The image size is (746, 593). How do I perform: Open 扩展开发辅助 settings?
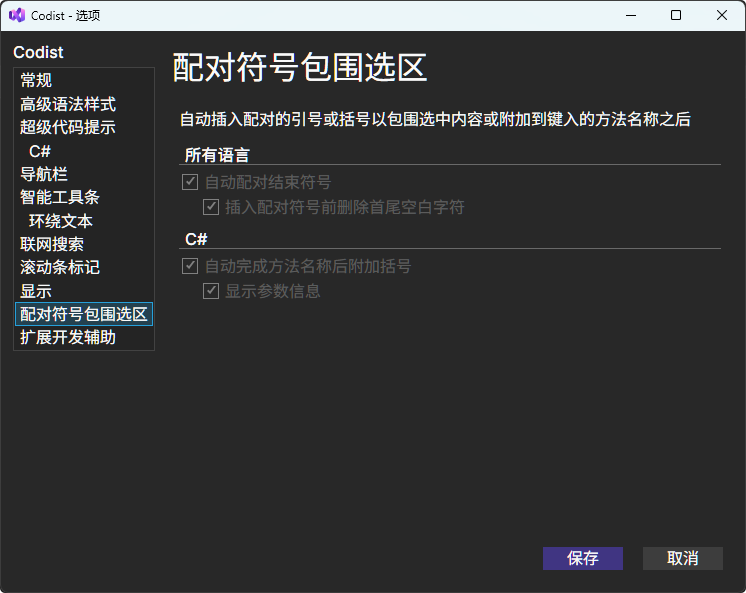tap(68, 337)
